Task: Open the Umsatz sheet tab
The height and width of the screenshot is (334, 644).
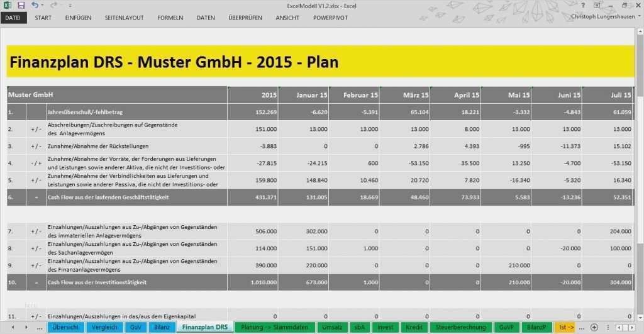Action: tap(332, 328)
